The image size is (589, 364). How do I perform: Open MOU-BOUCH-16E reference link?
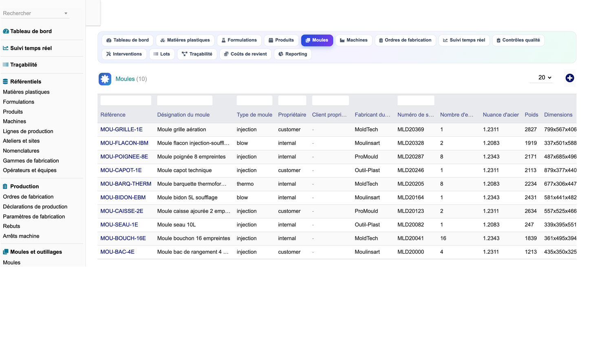tap(123, 239)
